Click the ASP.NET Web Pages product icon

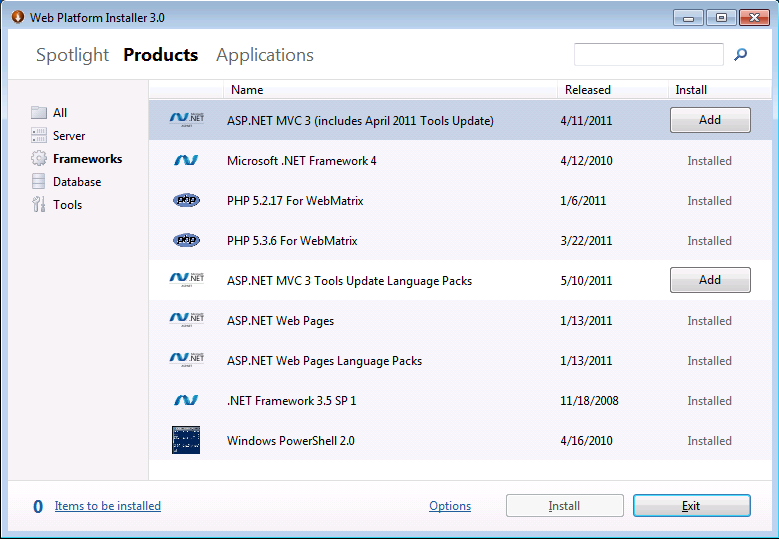click(x=187, y=319)
